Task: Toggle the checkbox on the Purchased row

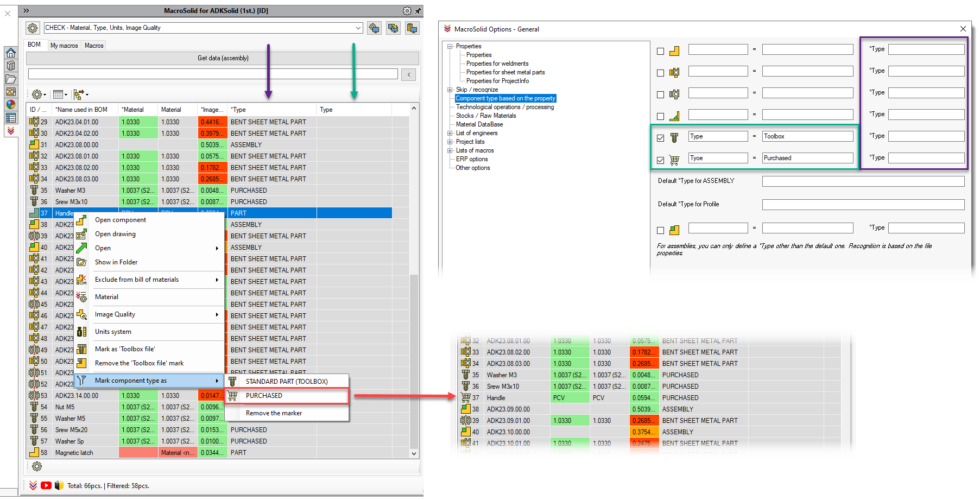Action: tap(660, 160)
